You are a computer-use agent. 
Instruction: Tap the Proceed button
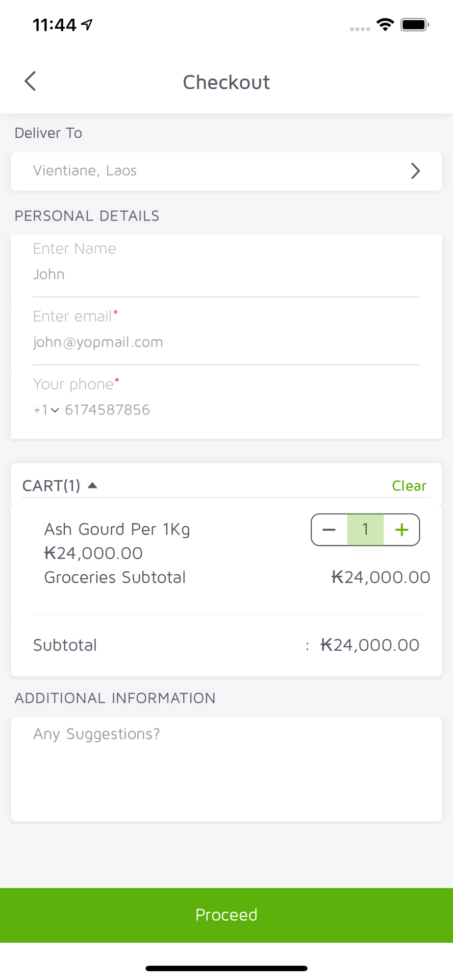[226, 915]
